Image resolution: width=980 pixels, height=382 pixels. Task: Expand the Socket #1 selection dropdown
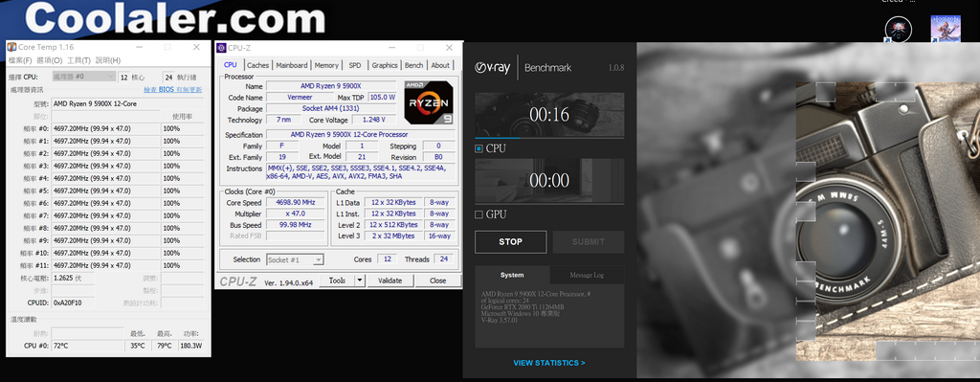coord(295,259)
